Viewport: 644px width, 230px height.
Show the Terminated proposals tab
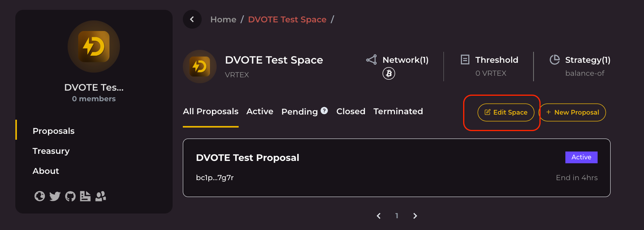398,111
